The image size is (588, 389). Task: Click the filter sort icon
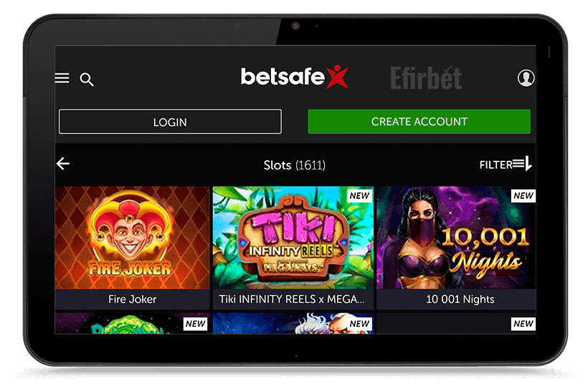(x=522, y=164)
